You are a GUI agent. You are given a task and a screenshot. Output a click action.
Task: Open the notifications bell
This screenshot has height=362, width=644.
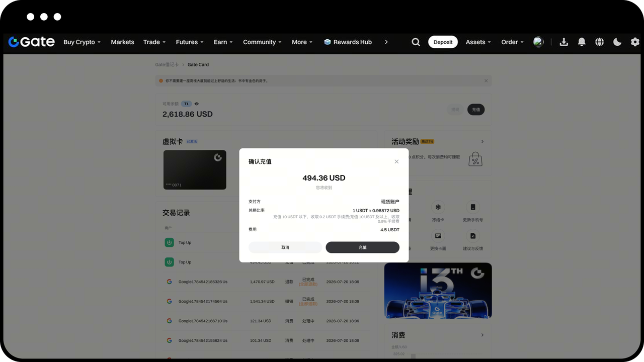[x=582, y=42]
